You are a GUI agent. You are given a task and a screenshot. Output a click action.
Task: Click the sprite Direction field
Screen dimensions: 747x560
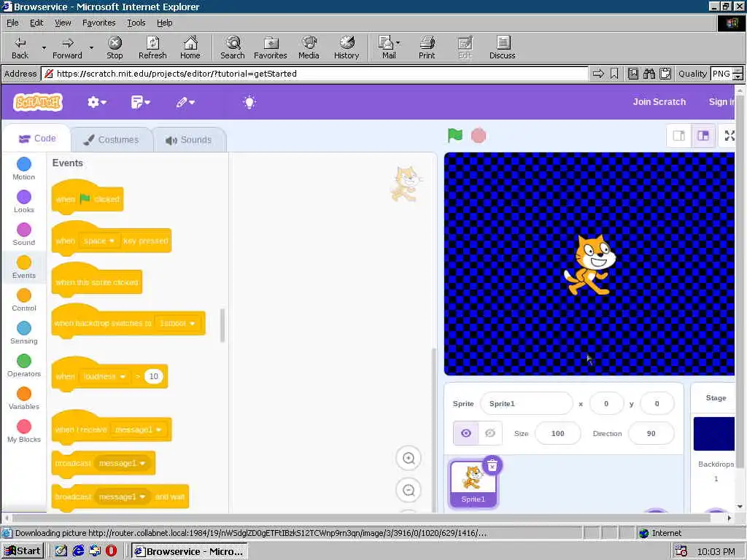click(x=651, y=433)
